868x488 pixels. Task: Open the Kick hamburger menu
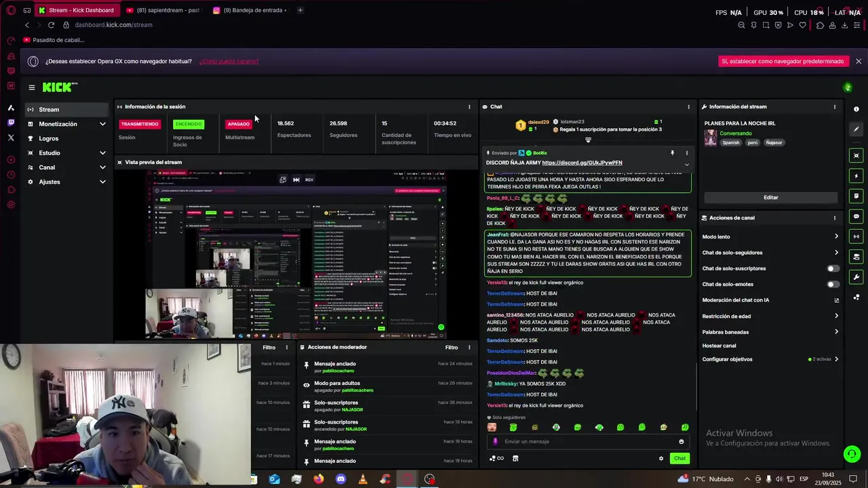pos(32,87)
